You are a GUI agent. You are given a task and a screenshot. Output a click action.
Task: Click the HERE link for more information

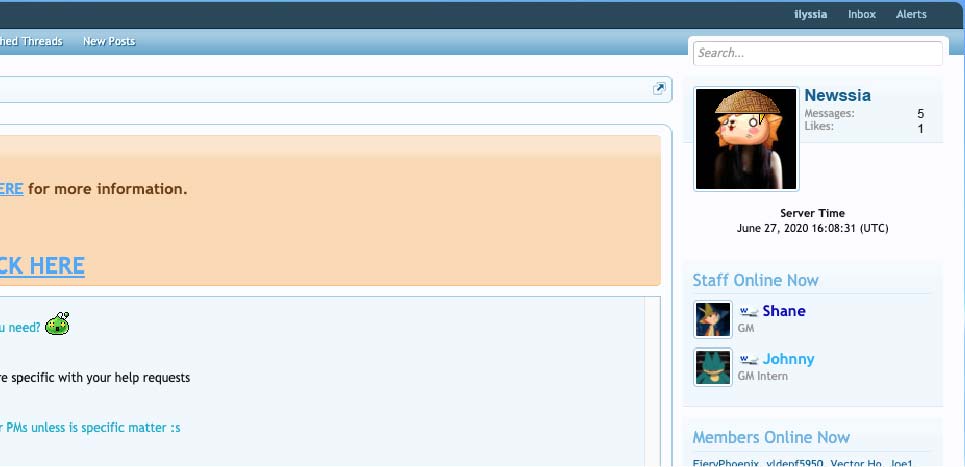(x=11, y=188)
